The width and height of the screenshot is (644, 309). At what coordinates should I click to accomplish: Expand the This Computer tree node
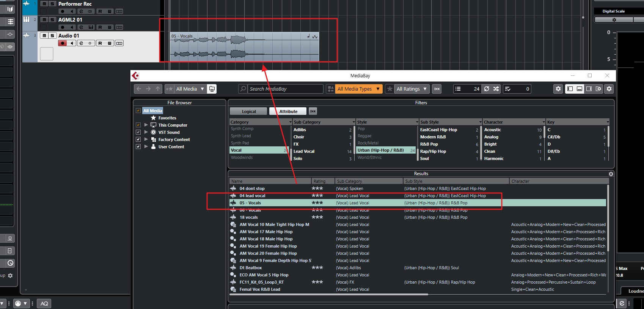pyautogui.click(x=146, y=125)
